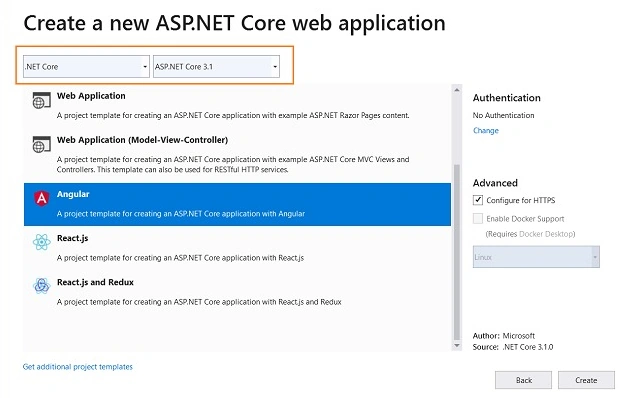The width and height of the screenshot is (626, 398).
Task: Click the Advanced heading
Action: coord(495,183)
